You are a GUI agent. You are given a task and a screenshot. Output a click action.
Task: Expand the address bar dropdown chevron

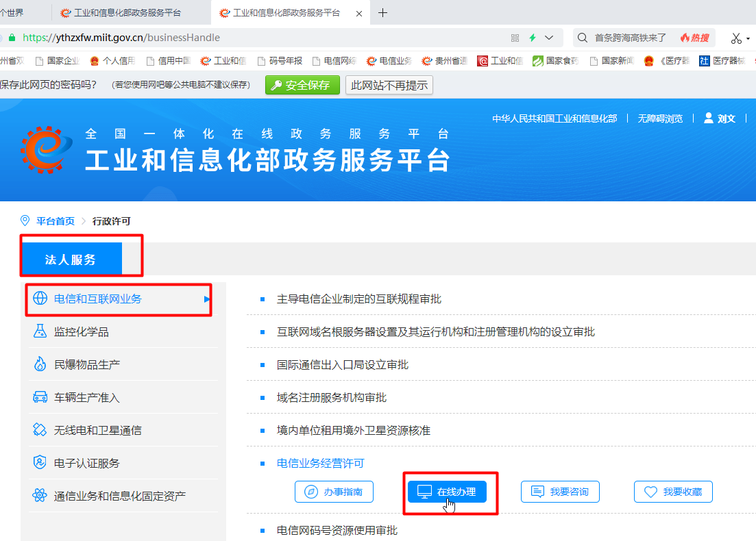coord(549,38)
